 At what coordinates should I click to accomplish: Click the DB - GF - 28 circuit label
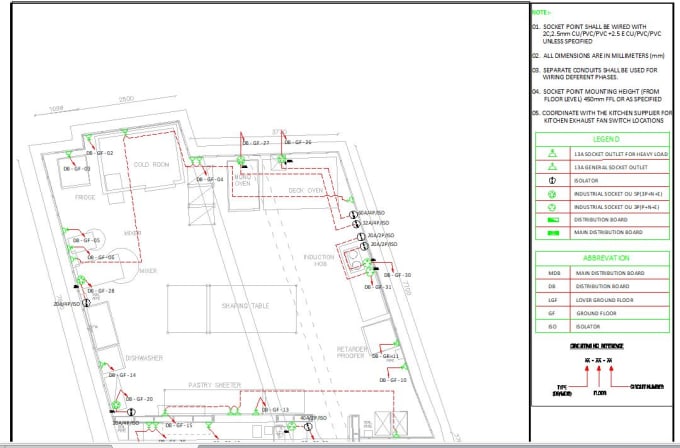101,291
